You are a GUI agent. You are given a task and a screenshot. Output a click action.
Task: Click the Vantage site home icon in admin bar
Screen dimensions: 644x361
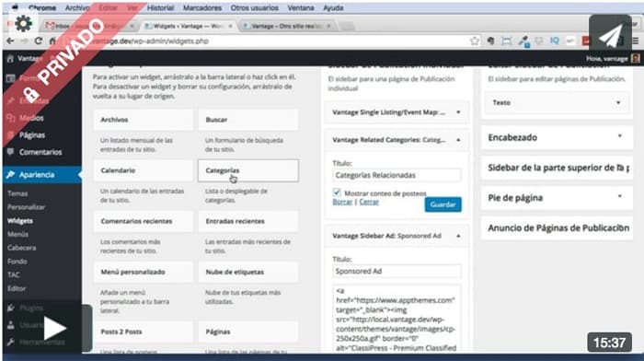point(10,58)
